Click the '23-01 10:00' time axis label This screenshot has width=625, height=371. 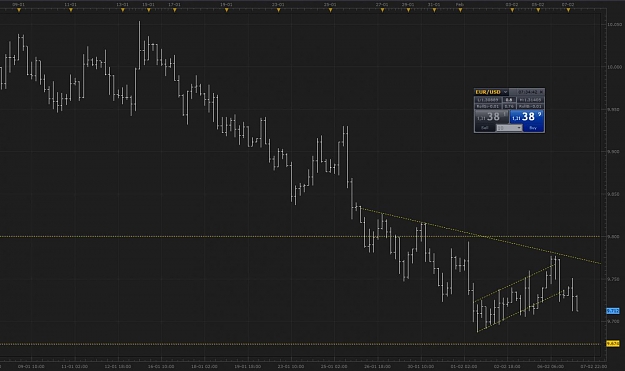tap(291, 366)
